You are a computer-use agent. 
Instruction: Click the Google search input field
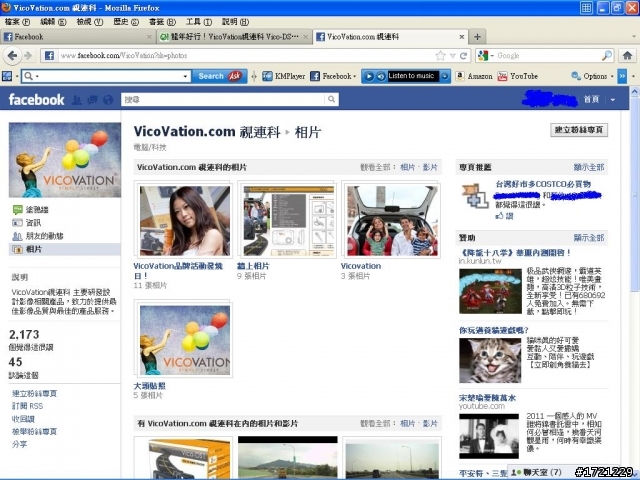(x=547, y=56)
